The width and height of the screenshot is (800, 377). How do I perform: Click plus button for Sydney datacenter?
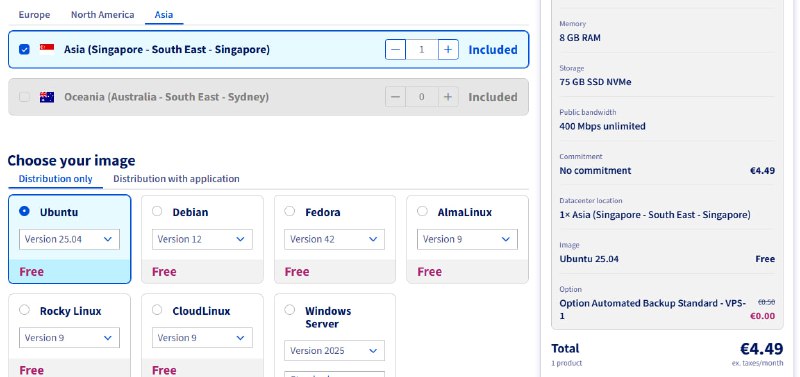448,97
